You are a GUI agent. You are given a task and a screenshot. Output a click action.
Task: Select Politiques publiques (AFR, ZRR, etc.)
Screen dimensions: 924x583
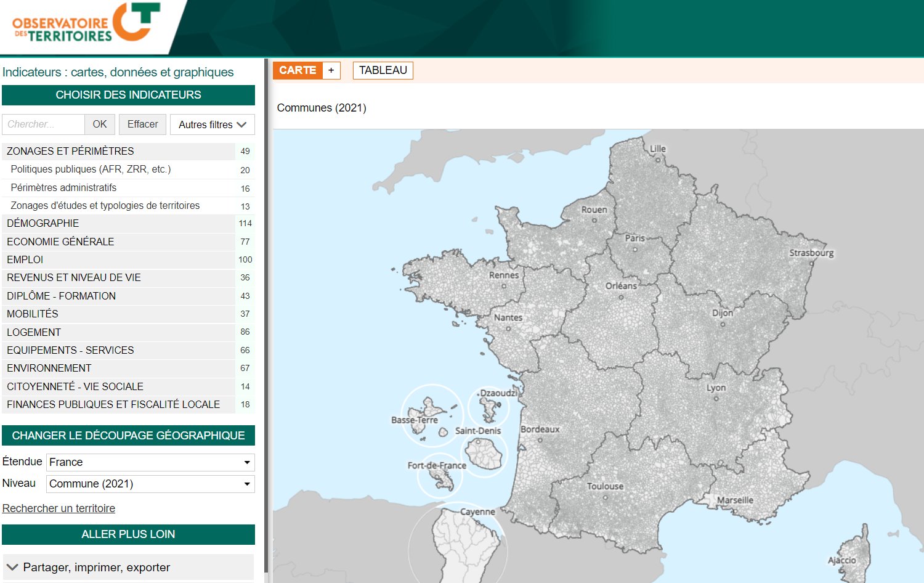91,169
